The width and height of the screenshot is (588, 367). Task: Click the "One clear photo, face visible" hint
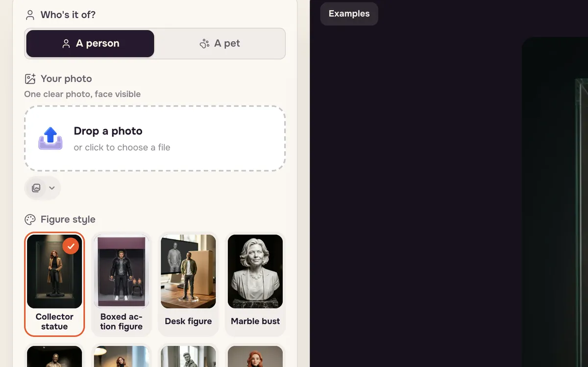(x=82, y=94)
